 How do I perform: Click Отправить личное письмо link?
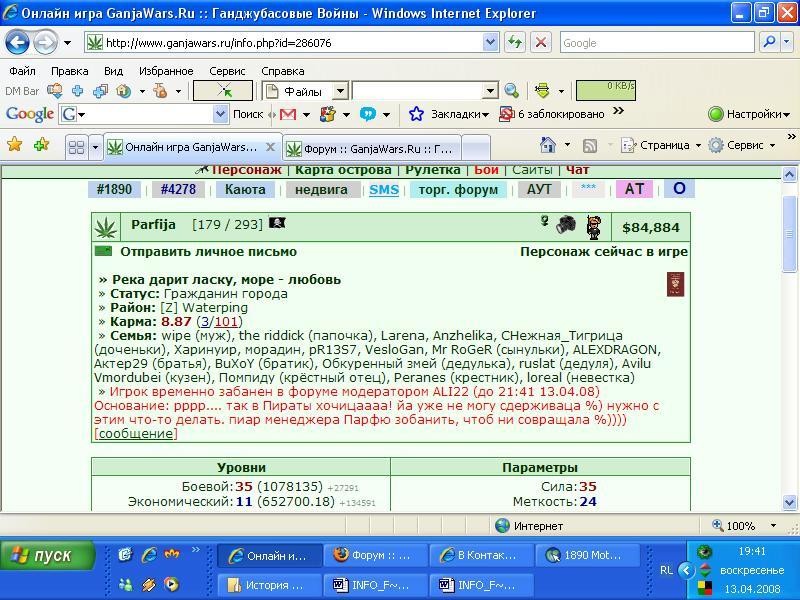[x=208, y=252]
